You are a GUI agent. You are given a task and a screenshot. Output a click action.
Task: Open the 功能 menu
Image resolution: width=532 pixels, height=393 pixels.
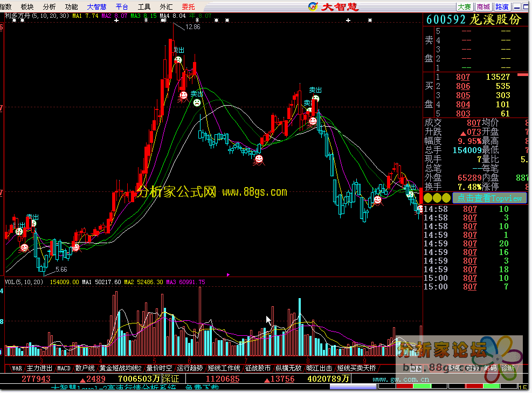[x=72, y=7]
